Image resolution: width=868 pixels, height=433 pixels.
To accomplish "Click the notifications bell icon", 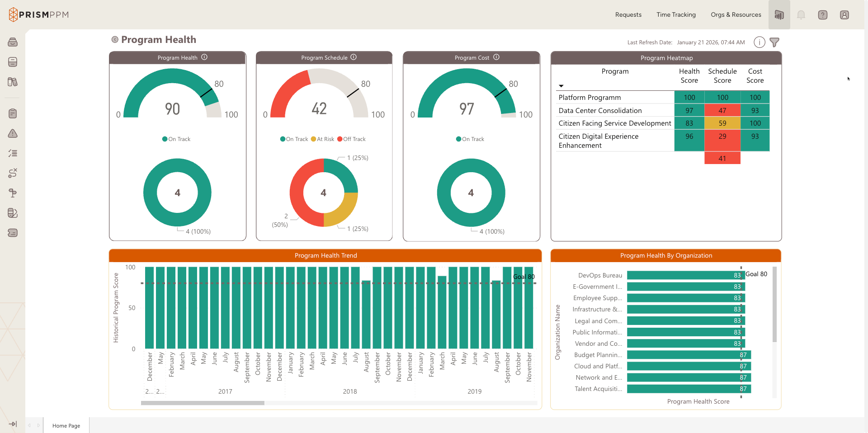I will [x=801, y=14].
